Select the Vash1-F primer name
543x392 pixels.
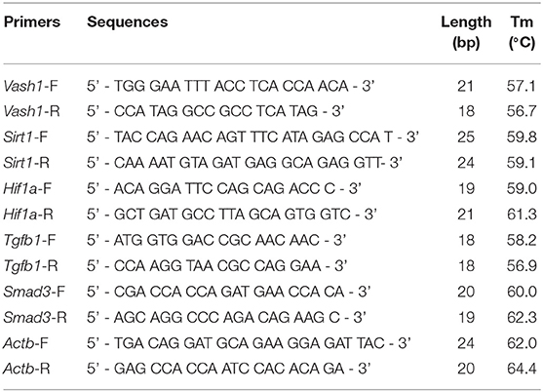pos(30,86)
